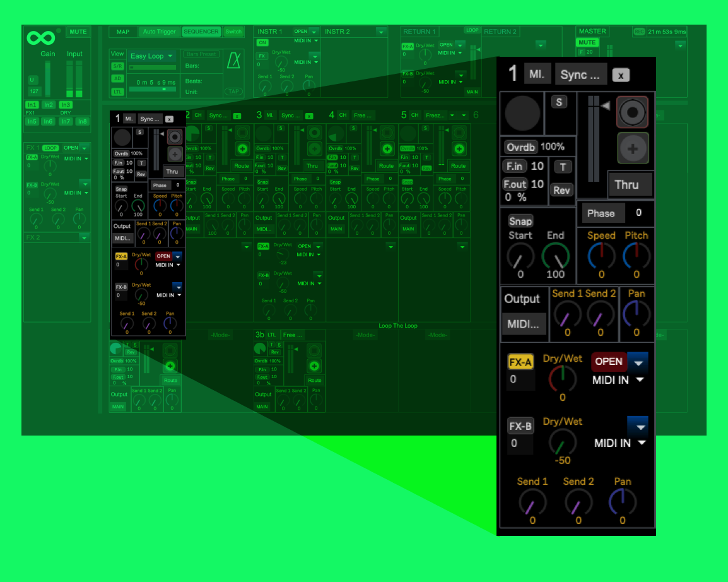Open Sync mode dropdown in enlarged track 1
The image size is (728, 582).
[x=580, y=74]
